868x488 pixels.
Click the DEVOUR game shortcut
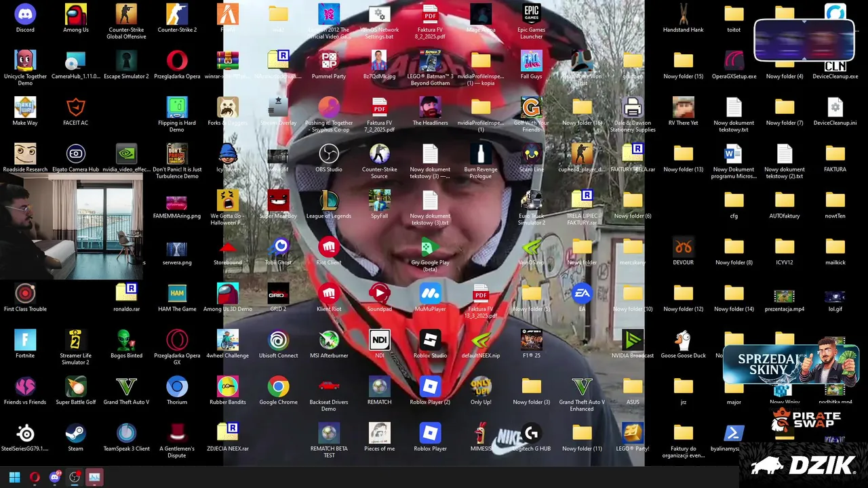[683, 251]
